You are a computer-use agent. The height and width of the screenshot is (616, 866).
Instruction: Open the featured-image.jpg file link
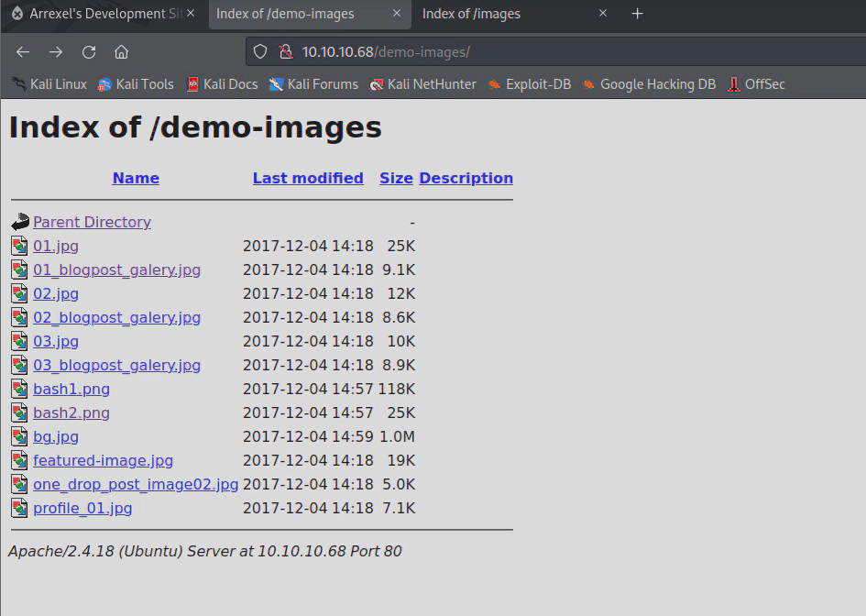point(103,460)
